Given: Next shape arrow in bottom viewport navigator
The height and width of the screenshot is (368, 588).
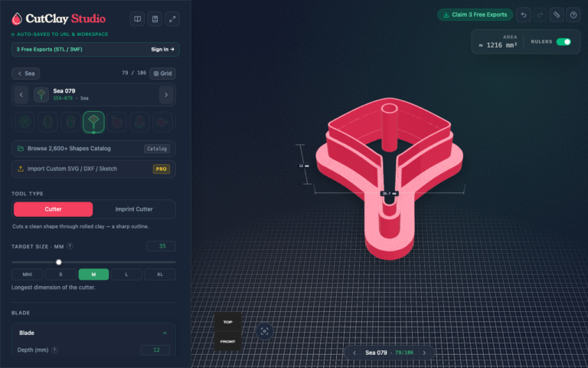Looking at the screenshot, I should point(424,353).
